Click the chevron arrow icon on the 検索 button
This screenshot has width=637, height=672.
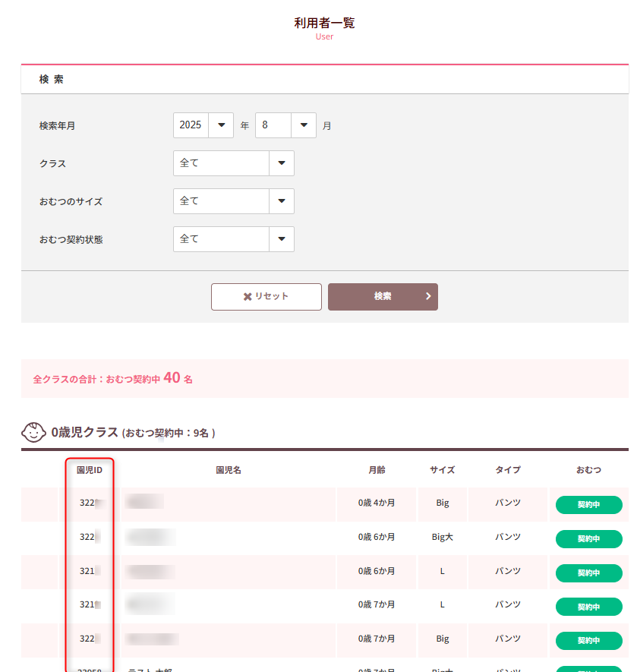(x=427, y=296)
